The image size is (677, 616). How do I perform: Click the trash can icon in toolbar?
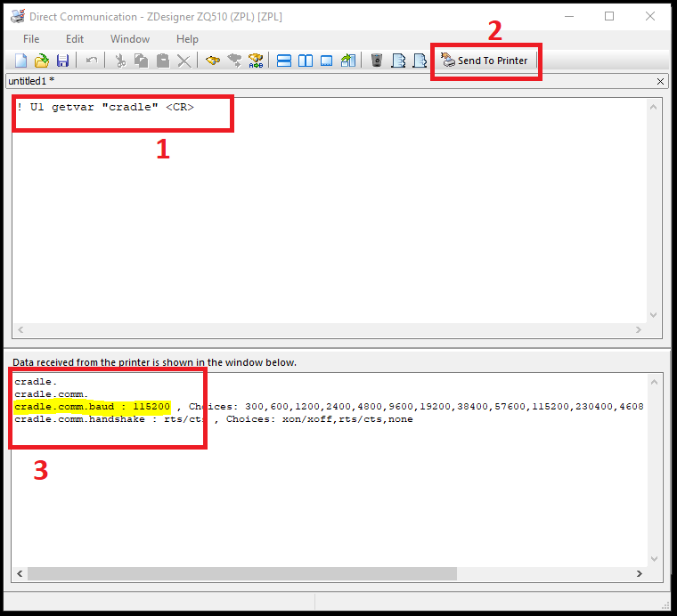pos(377,61)
